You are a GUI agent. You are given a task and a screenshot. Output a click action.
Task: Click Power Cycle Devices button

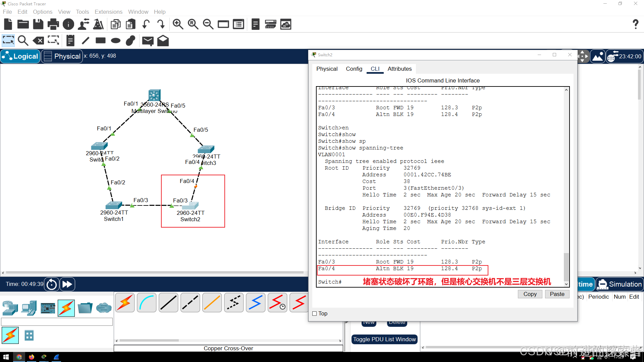(x=52, y=284)
